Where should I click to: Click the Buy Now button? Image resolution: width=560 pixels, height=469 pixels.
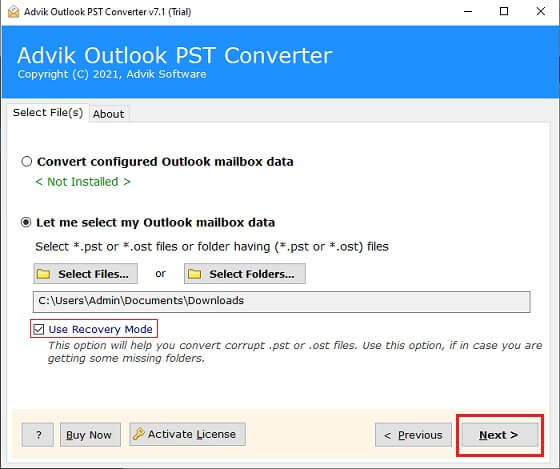[90, 435]
